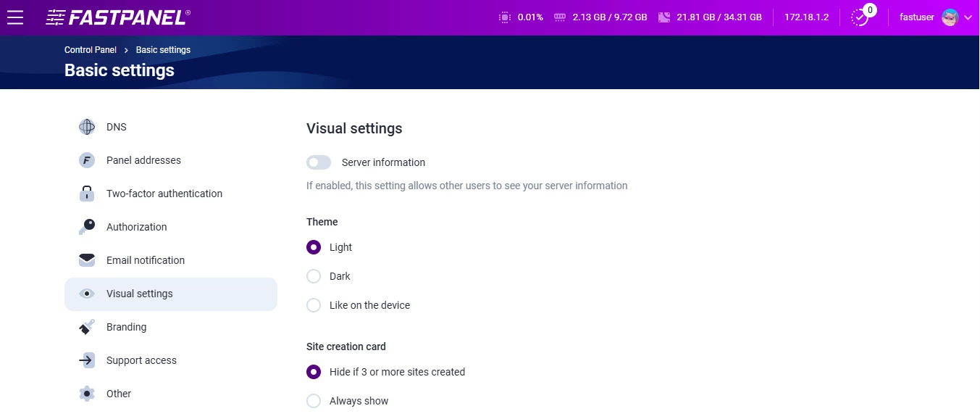This screenshot has height=419, width=980.
Task: Navigate back via Control Panel breadcrumb link
Action: tap(90, 49)
